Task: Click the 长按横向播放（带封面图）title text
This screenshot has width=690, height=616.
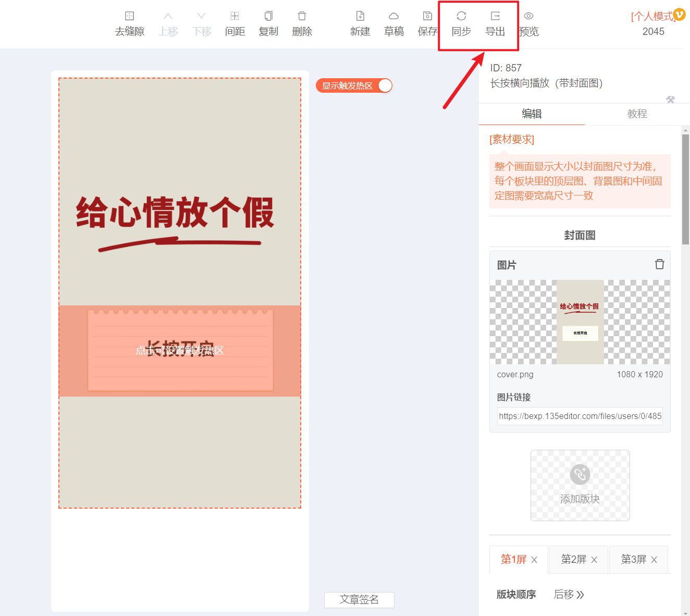Action: click(x=546, y=83)
